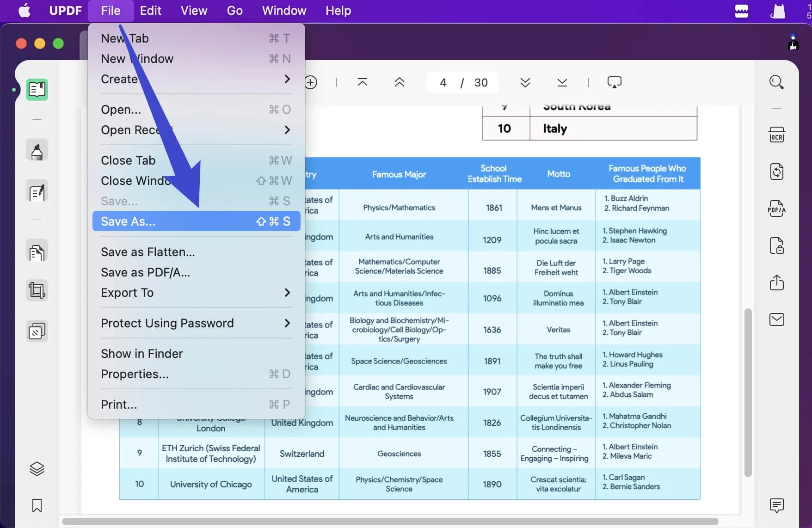Select the Crop Pages tool
812x528 pixels.
tap(37, 290)
